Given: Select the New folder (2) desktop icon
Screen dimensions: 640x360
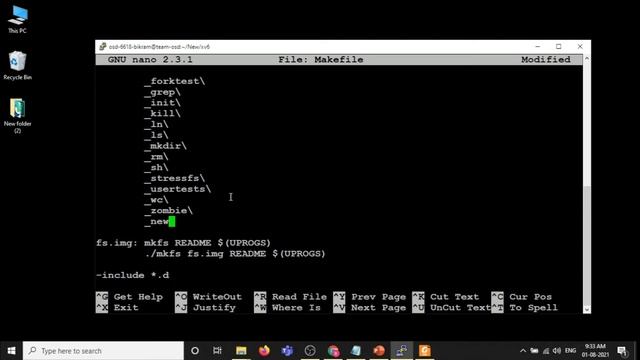Looking at the screenshot, I should [17, 116].
